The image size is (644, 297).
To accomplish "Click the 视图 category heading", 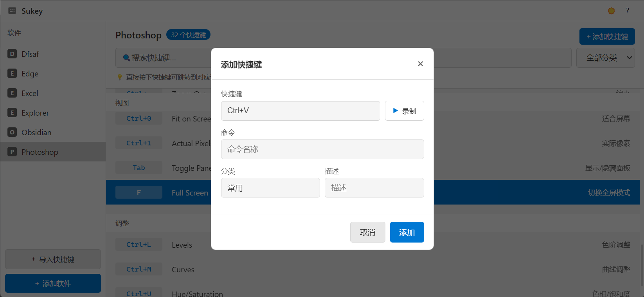I will pos(122,103).
